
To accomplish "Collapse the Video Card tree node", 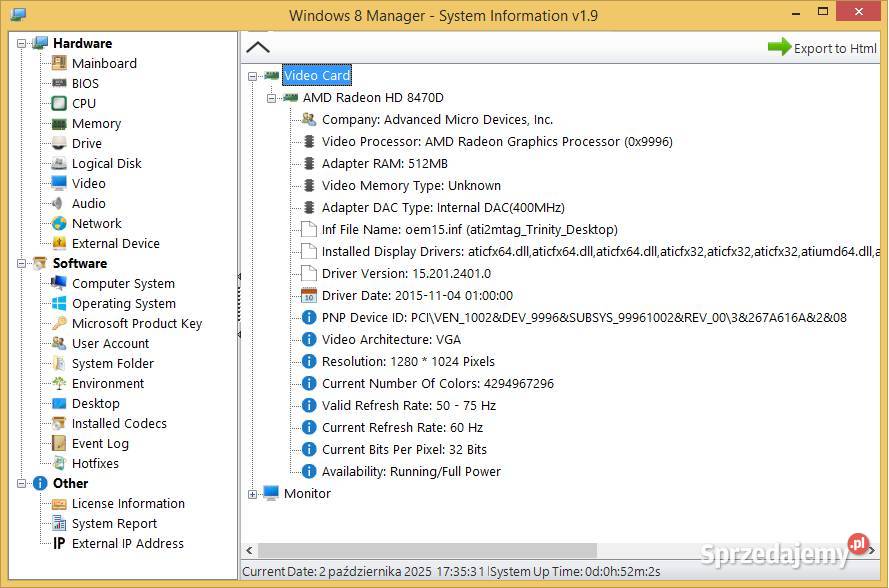I will pyautogui.click(x=253, y=76).
